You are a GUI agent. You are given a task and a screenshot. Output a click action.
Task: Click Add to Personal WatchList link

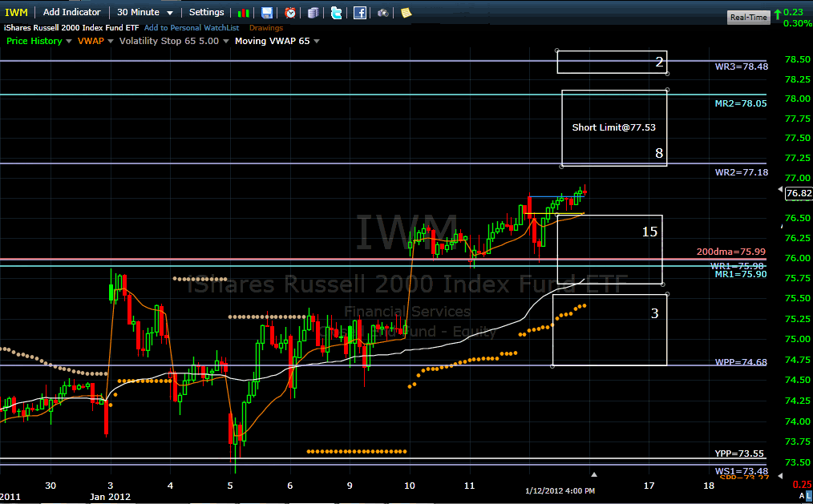(x=192, y=27)
